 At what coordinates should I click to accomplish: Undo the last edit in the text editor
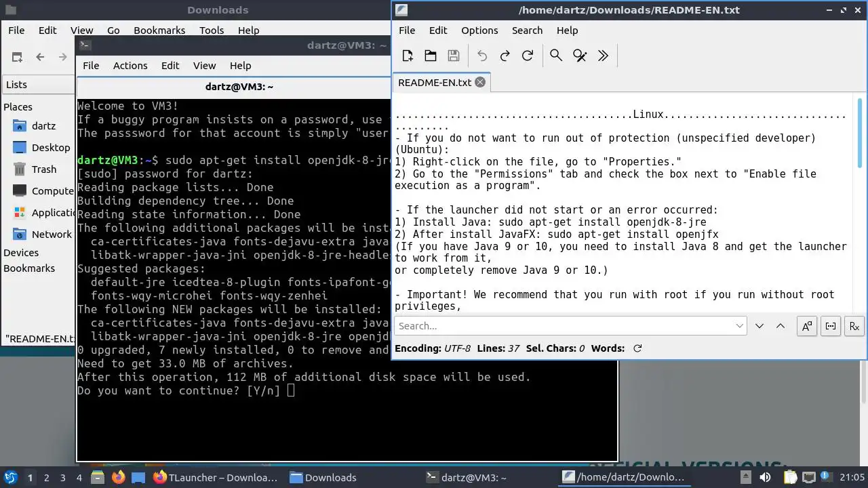pos(482,56)
